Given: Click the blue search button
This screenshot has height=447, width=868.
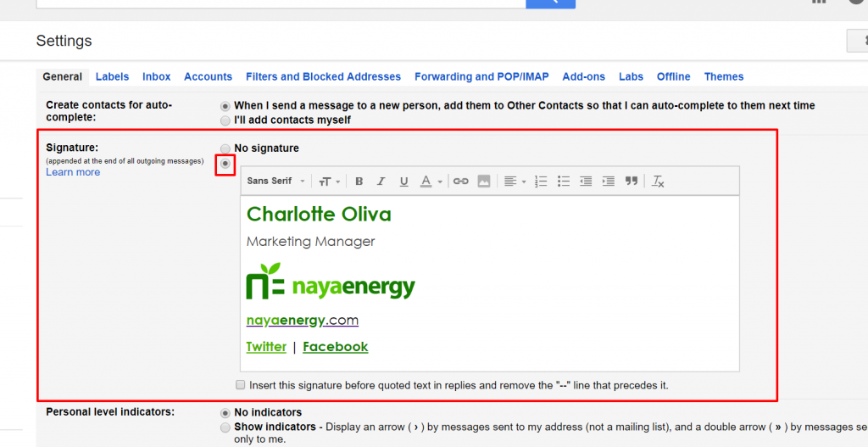Looking at the screenshot, I should tap(551, 4).
